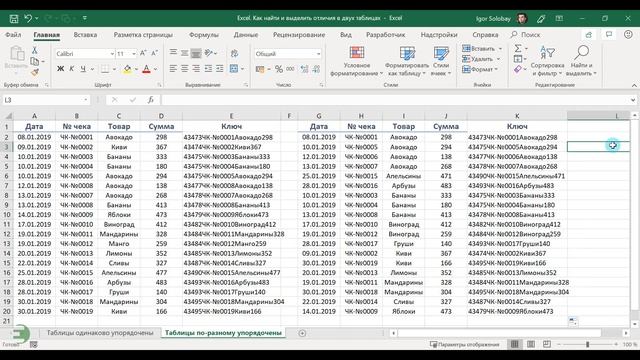The width and height of the screenshot is (640, 360).
Task: Open the borders dropdown arrow
Action: pyautogui.click(x=114, y=69)
